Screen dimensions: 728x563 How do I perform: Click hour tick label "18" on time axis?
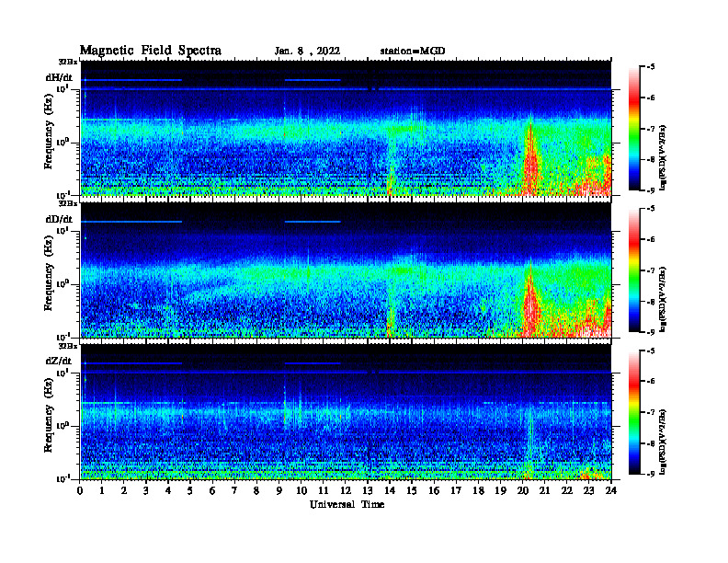click(x=478, y=490)
